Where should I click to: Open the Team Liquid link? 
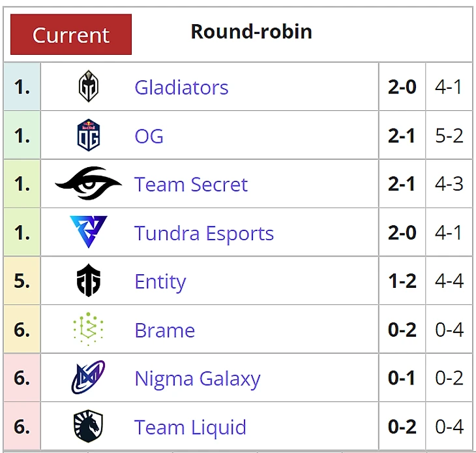(190, 428)
